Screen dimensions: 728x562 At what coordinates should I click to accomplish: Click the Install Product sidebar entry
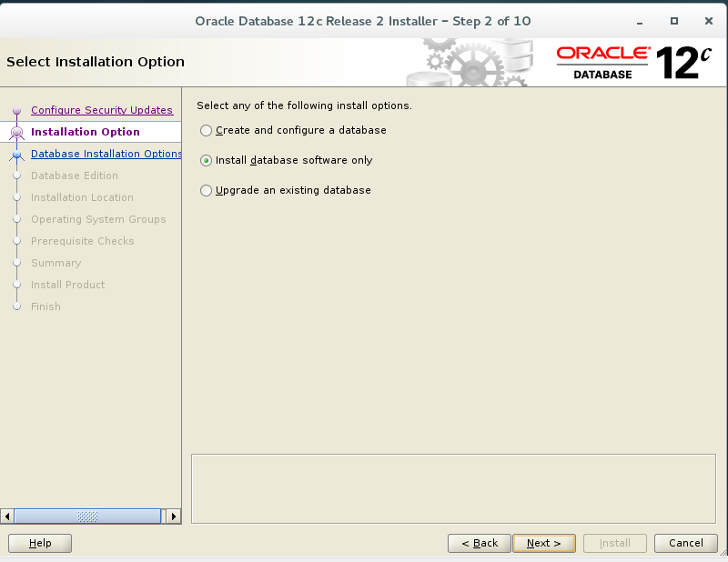tap(68, 285)
